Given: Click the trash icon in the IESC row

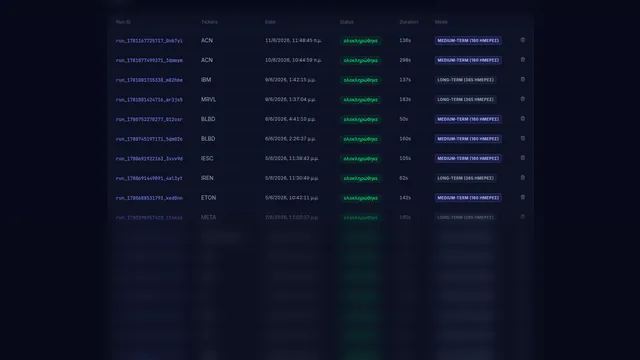Looking at the screenshot, I should pyautogui.click(x=522, y=158).
